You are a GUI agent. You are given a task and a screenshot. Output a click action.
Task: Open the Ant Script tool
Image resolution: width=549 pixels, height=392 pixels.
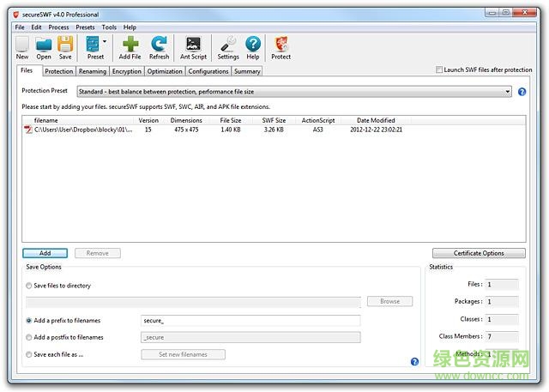coord(193,45)
